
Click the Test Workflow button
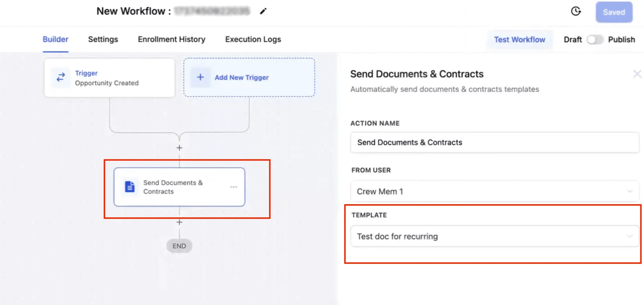520,39
